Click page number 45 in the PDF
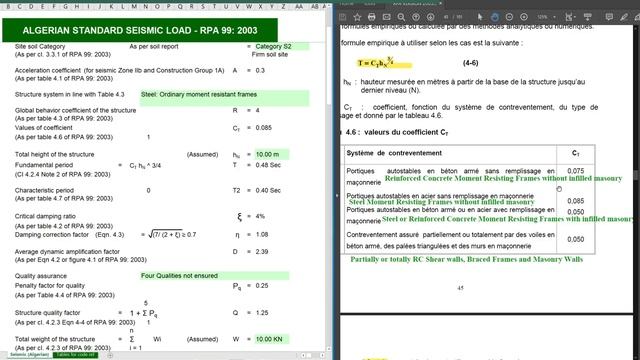Viewport: 640px width, 360px height. tap(460, 288)
